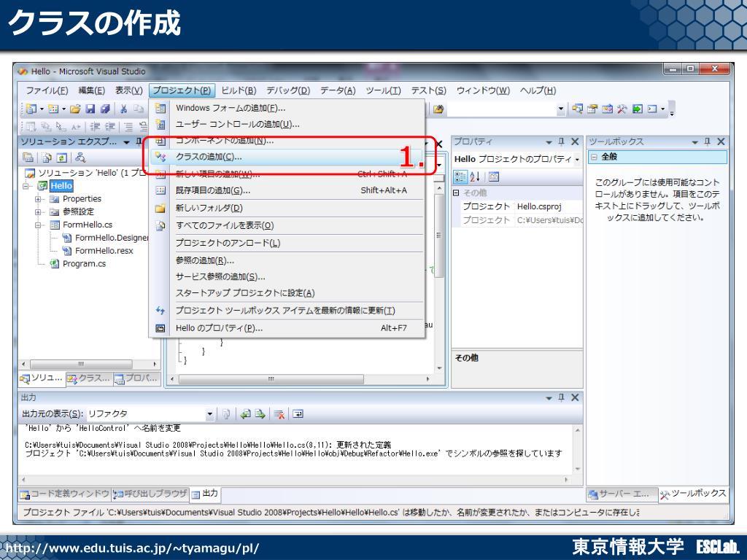
Task: Expand the Properties node in solution tree
Action: click(x=38, y=198)
